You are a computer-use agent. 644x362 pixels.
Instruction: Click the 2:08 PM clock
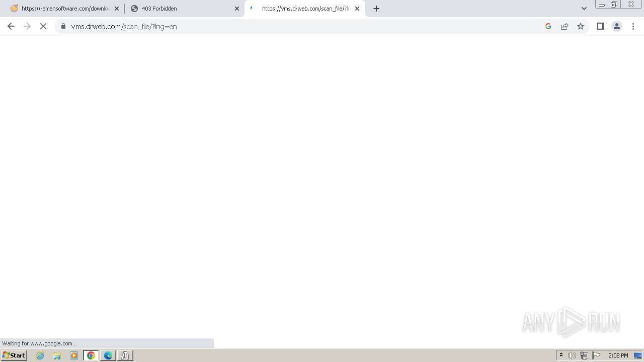tap(618, 355)
